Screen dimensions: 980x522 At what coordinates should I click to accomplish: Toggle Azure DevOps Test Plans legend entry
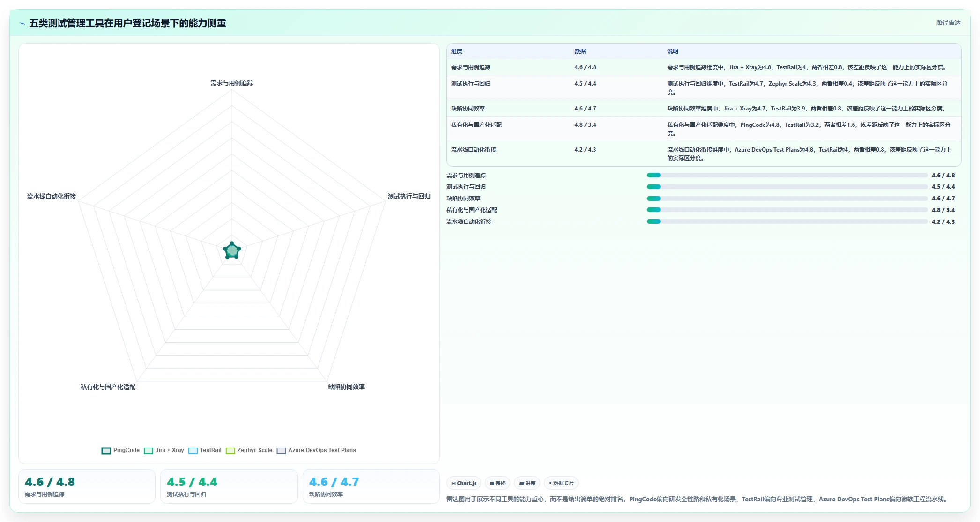[316, 450]
